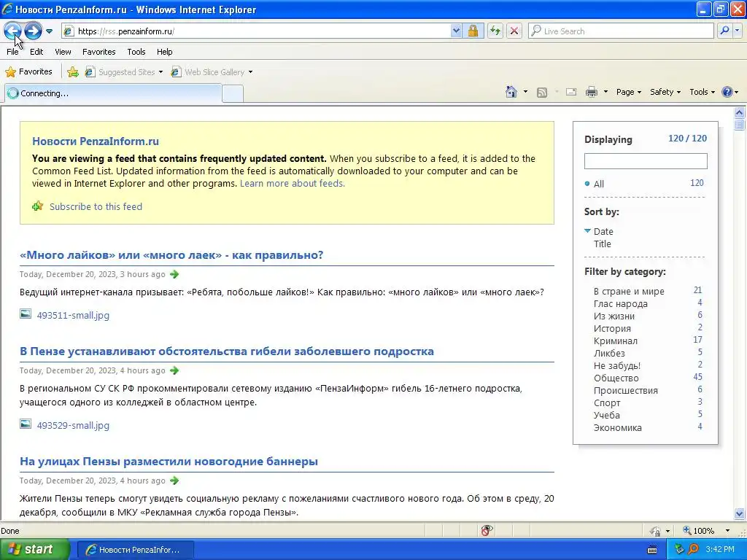747x560 pixels.
Task: Sort feed by Title
Action: pyautogui.click(x=602, y=244)
